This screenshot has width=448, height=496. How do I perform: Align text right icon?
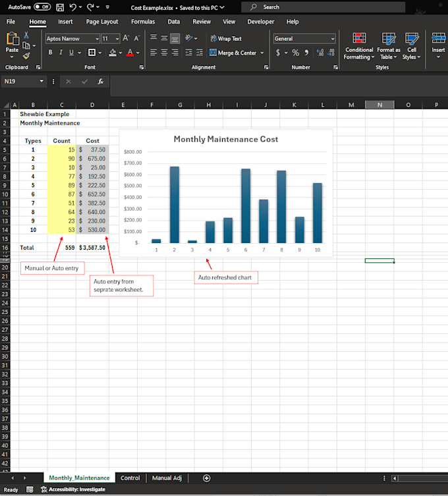coord(175,53)
